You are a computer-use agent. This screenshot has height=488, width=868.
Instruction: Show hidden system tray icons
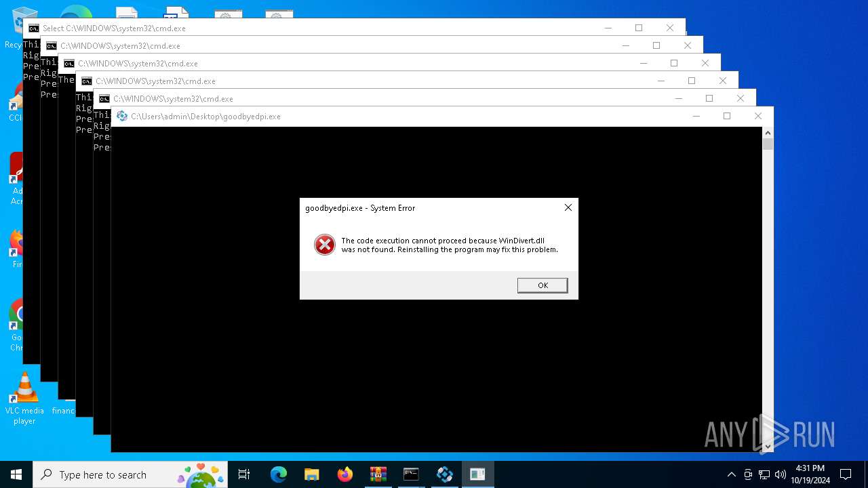point(731,474)
